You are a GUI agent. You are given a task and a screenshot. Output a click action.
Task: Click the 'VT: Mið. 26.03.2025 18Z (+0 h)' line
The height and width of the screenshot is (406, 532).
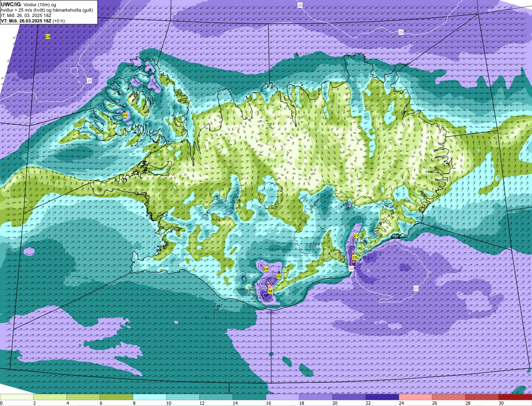click(x=33, y=21)
